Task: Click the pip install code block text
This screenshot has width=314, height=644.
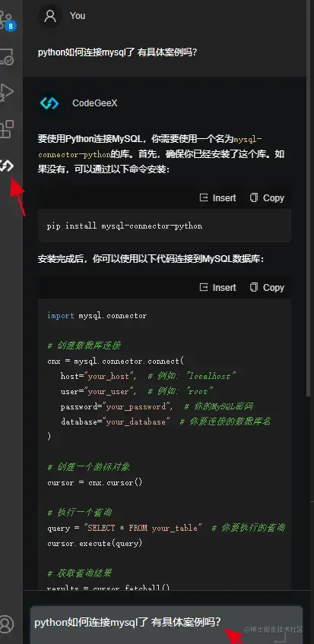Action: 125,226
